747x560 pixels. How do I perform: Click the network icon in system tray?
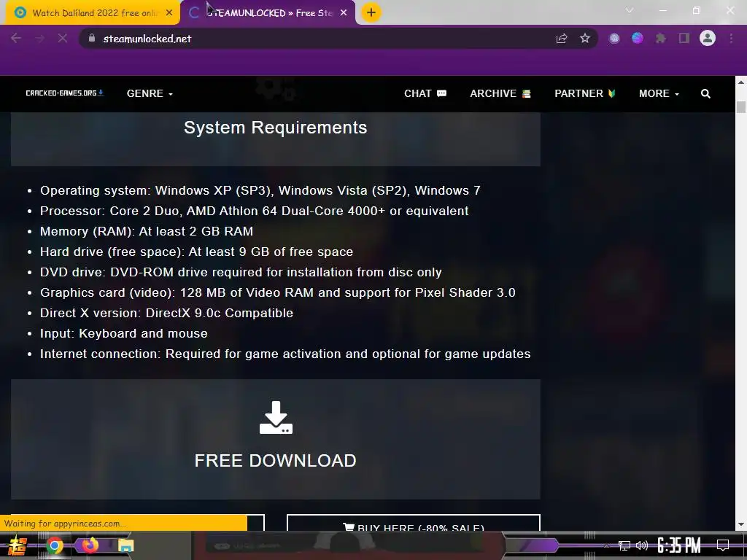tap(624, 545)
